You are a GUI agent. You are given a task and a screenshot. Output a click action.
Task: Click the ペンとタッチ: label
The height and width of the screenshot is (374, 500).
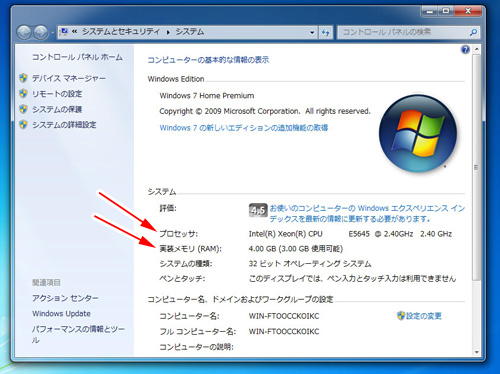pyautogui.click(x=182, y=278)
